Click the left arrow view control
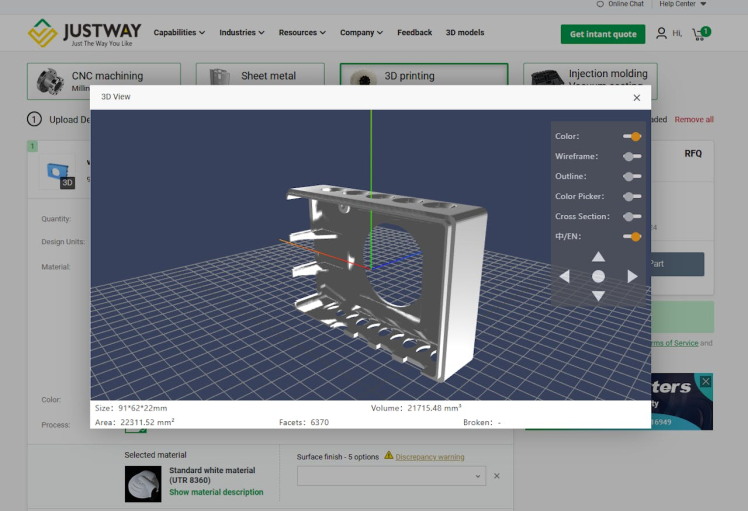This screenshot has height=511, width=748. point(564,276)
